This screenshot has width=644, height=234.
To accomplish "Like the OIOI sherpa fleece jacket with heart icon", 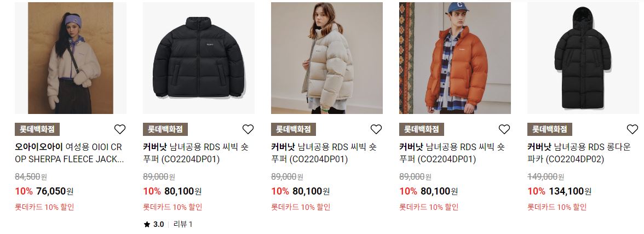I will tap(120, 129).
